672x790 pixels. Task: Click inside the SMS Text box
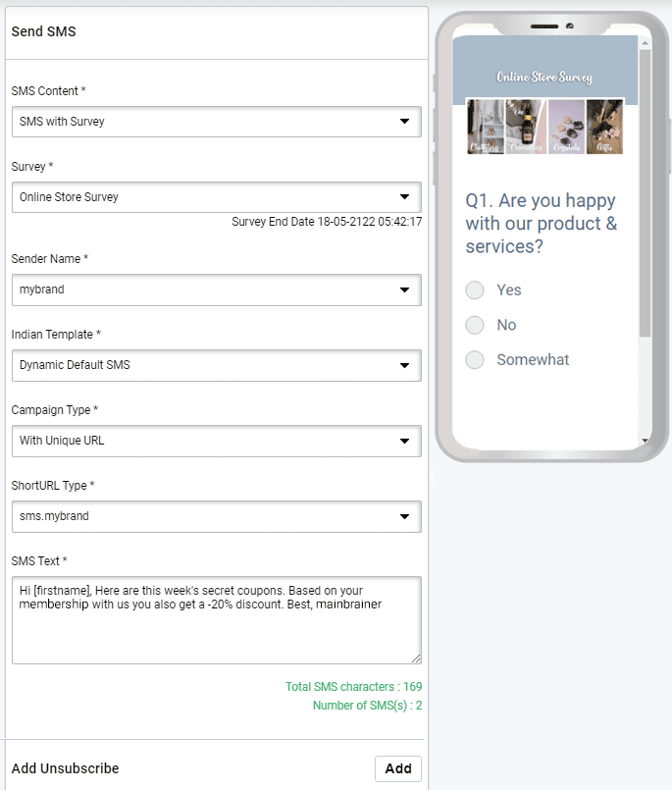coord(215,618)
